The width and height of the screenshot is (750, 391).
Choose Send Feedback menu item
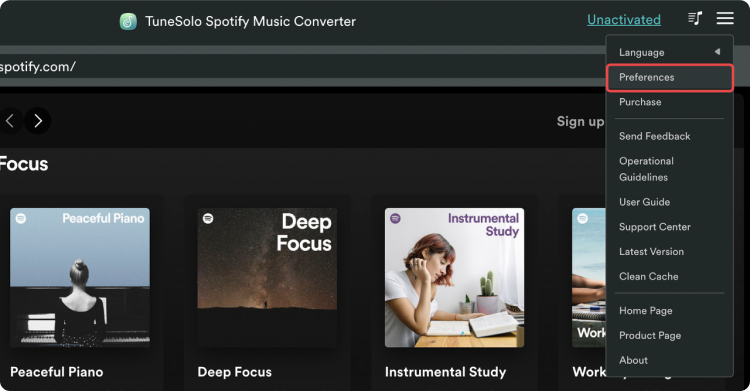pyautogui.click(x=669, y=136)
